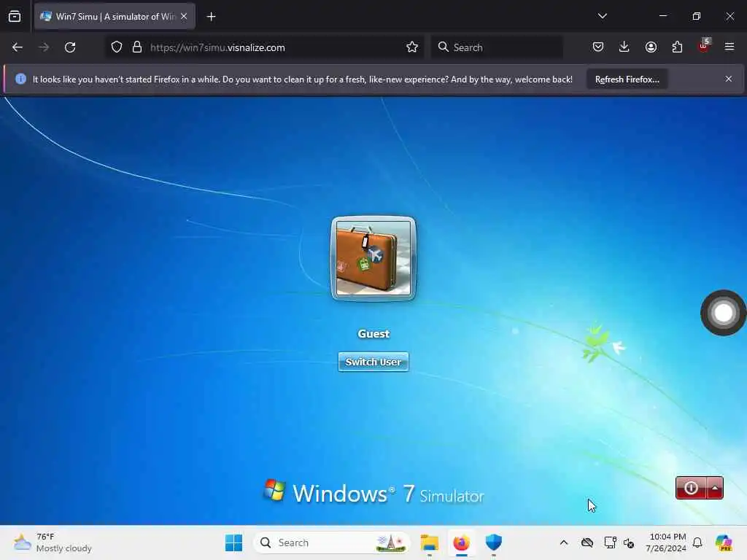Open tracking protection shield icon
This screenshot has width=747, height=560.
pyautogui.click(x=117, y=47)
